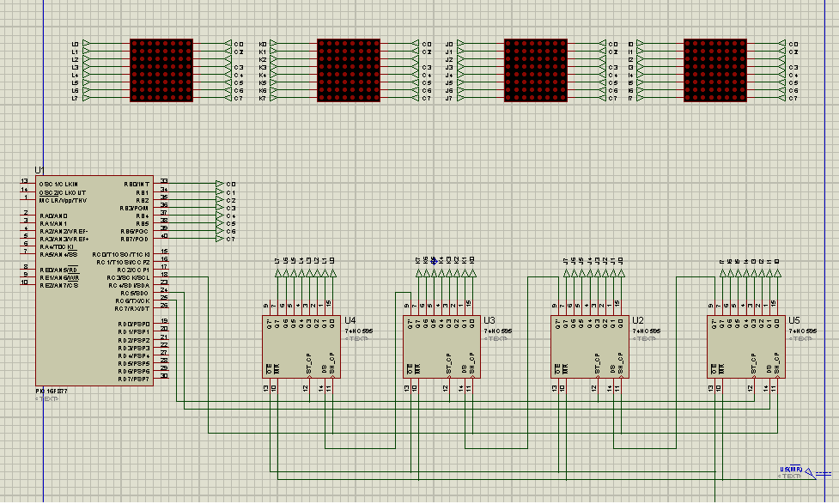Click pin 13 OSC1/CLKIN on U1
839x504 pixels.
27,184
